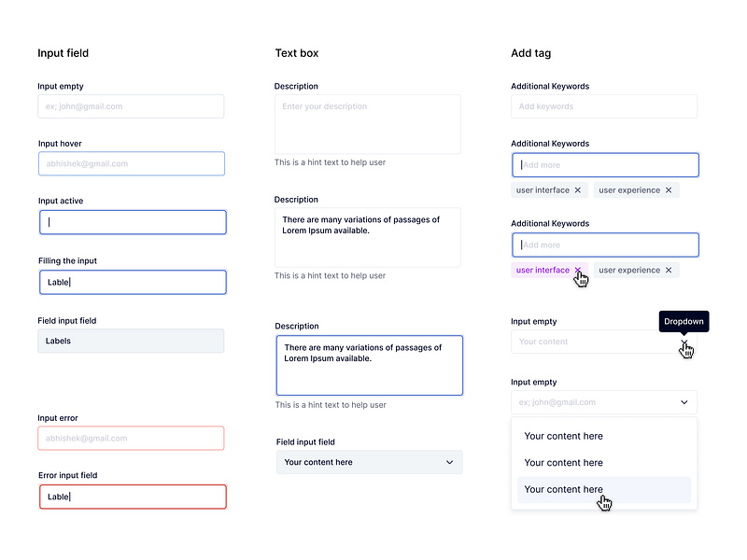Viewport: 747px width, 560px height.
Task: Click the red-bordered "Lable" error input
Action: (x=132, y=497)
